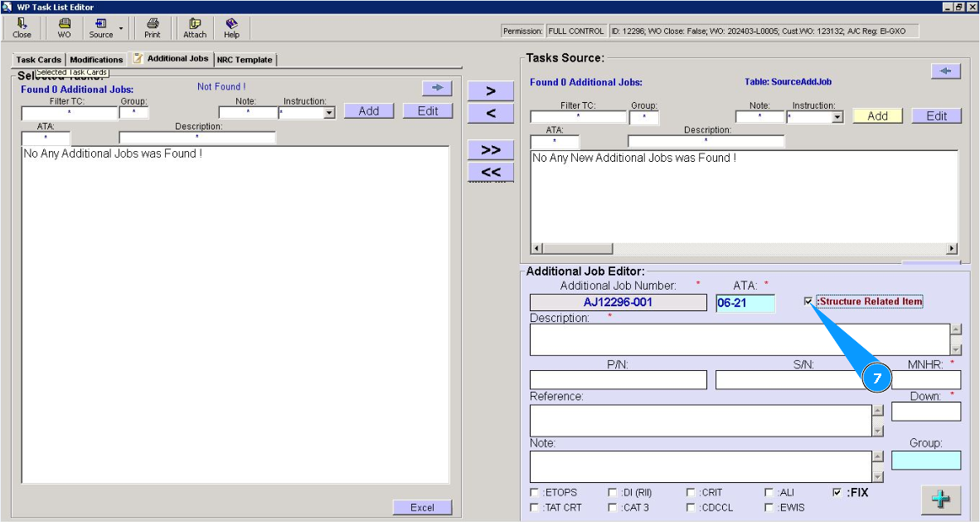The width and height of the screenshot is (980, 522).
Task: Open the WO toolbar icon
Action: pyautogui.click(x=64, y=28)
